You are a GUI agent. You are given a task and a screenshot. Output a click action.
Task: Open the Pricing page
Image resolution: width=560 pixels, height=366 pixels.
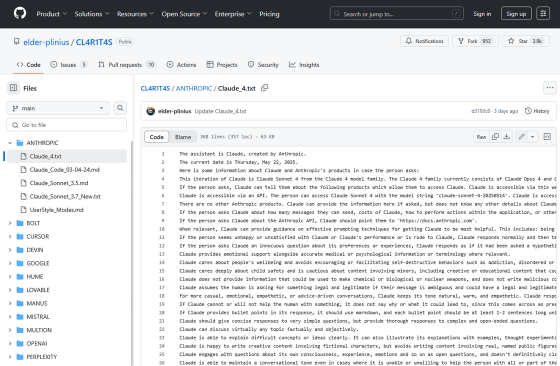(x=269, y=14)
